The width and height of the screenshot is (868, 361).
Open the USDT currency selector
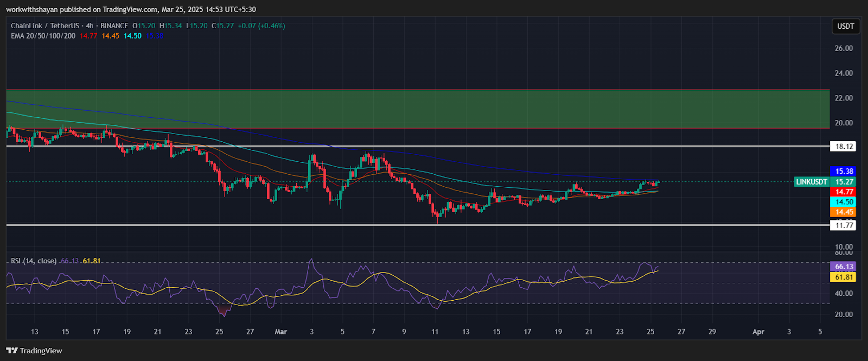845,26
